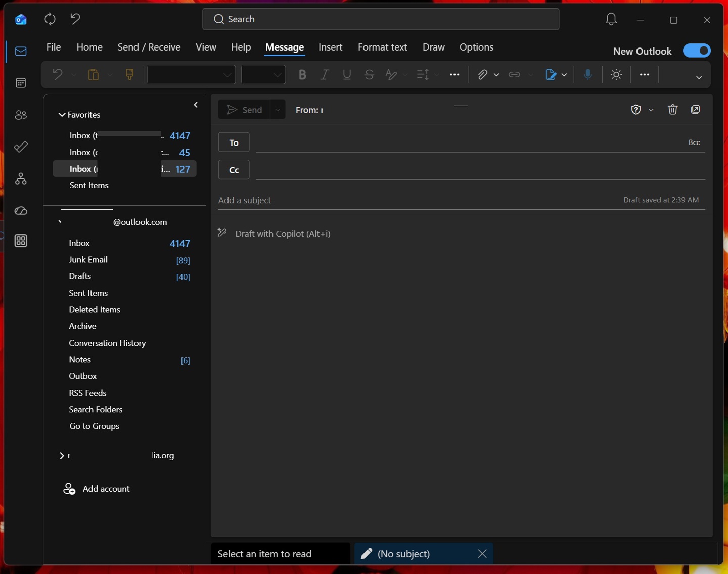Screen dimensions: 728x574
Task: Click Draft with Copilot
Action: click(283, 234)
